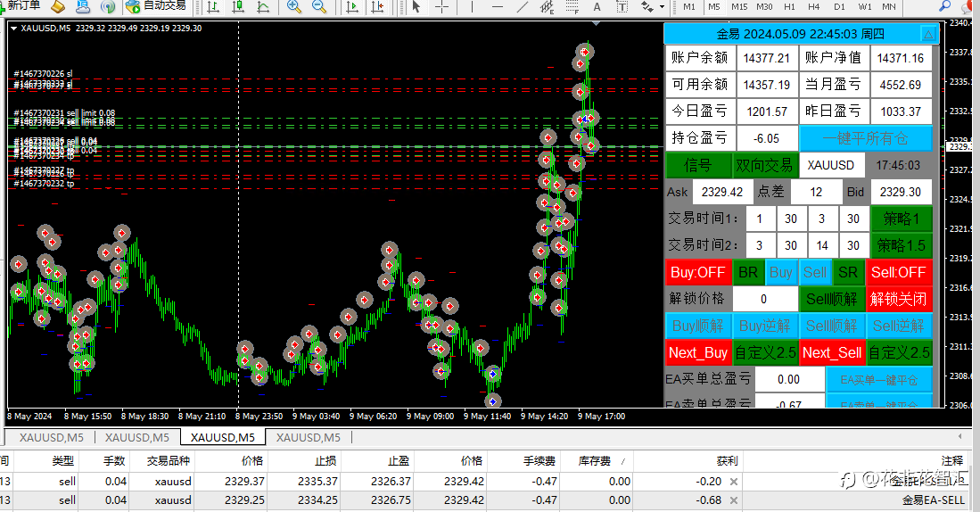Switch timeframe to W1
The height and width of the screenshot is (512, 980).
point(865,7)
